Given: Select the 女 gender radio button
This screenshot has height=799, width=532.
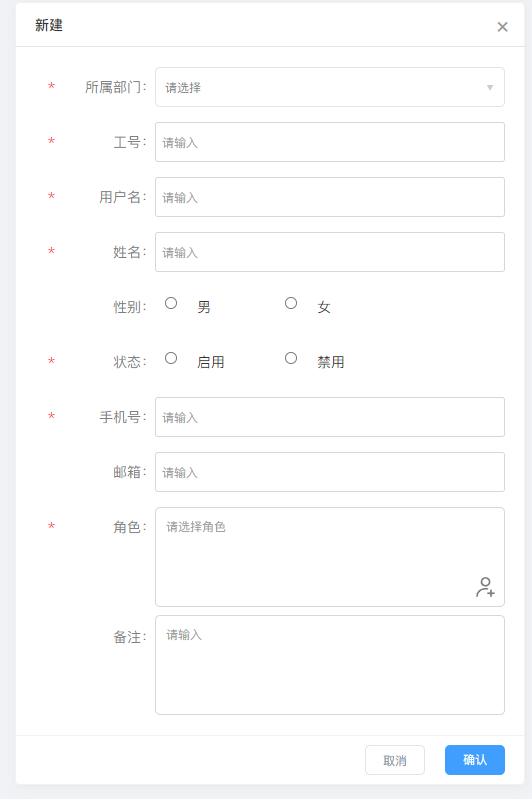Looking at the screenshot, I should click(291, 303).
